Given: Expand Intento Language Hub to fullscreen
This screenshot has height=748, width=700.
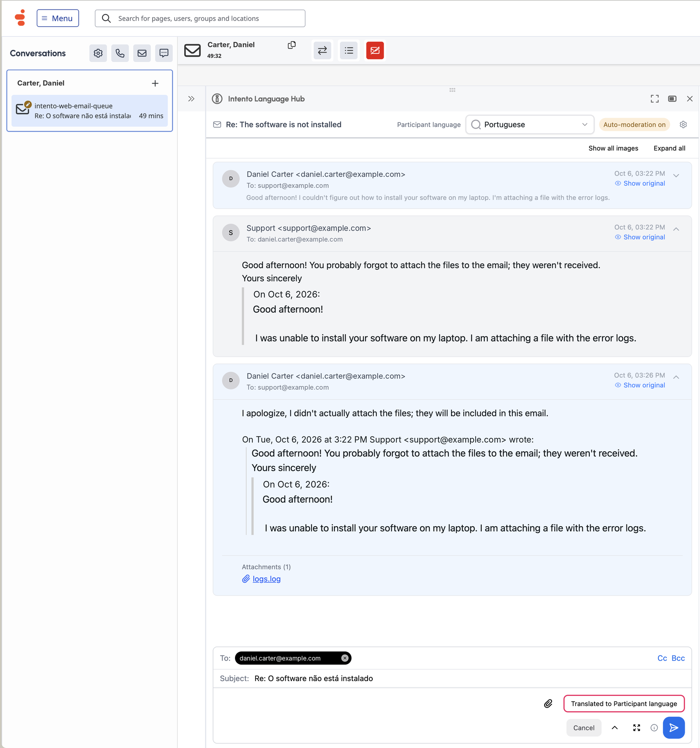Looking at the screenshot, I should (x=654, y=99).
